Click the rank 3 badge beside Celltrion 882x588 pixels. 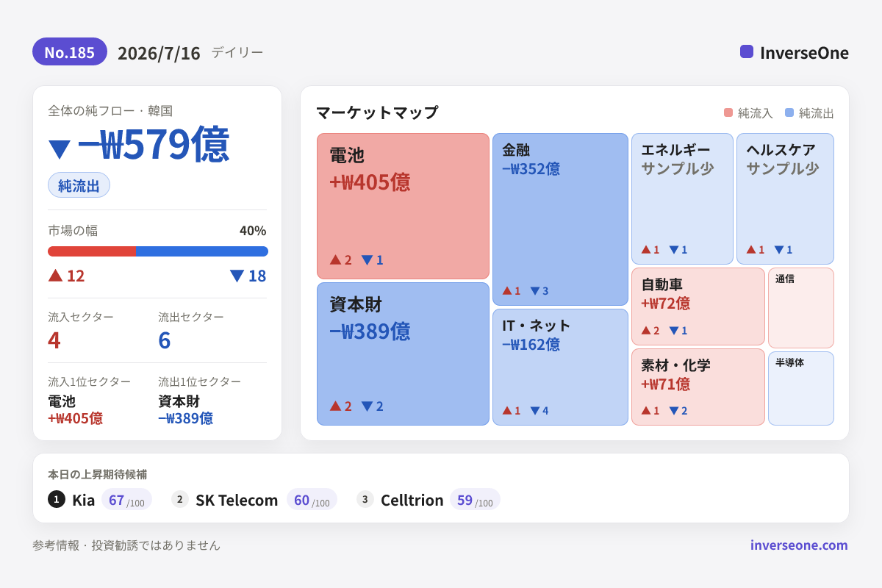point(365,499)
